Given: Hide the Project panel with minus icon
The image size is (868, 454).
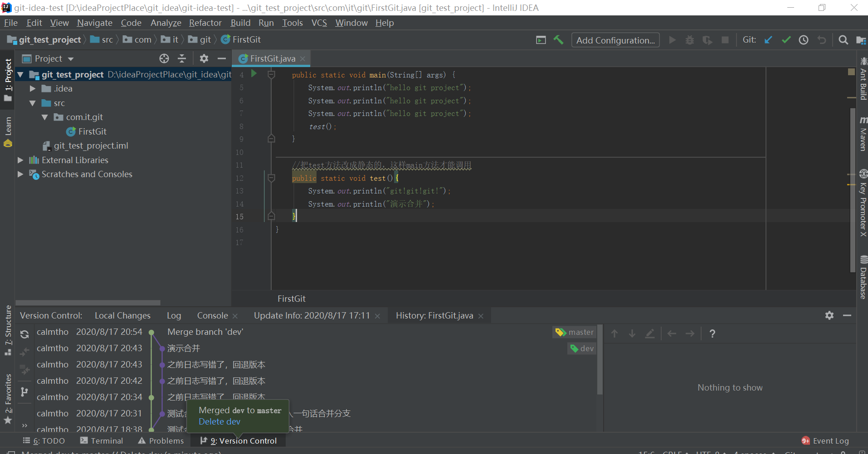Looking at the screenshot, I should point(222,58).
